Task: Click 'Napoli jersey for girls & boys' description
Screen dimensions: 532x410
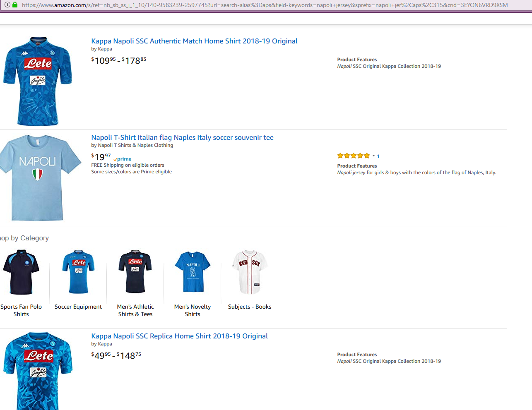Action: pos(416,173)
